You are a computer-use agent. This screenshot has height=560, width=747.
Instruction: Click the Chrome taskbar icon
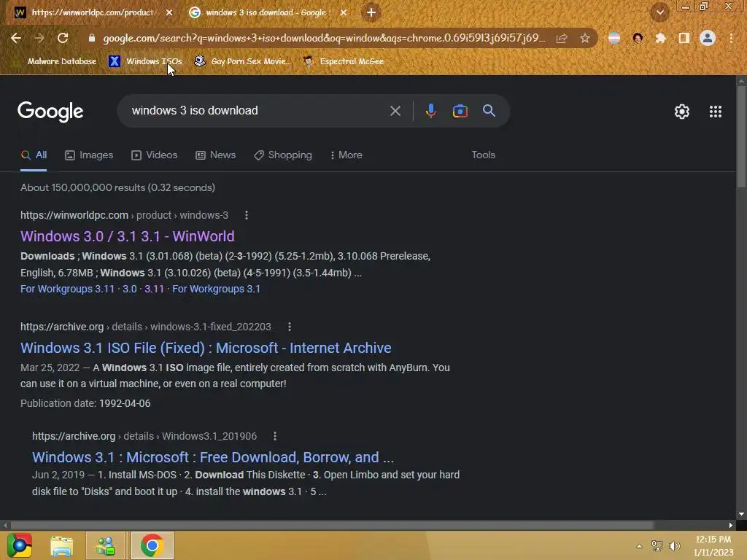coord(152,545)
